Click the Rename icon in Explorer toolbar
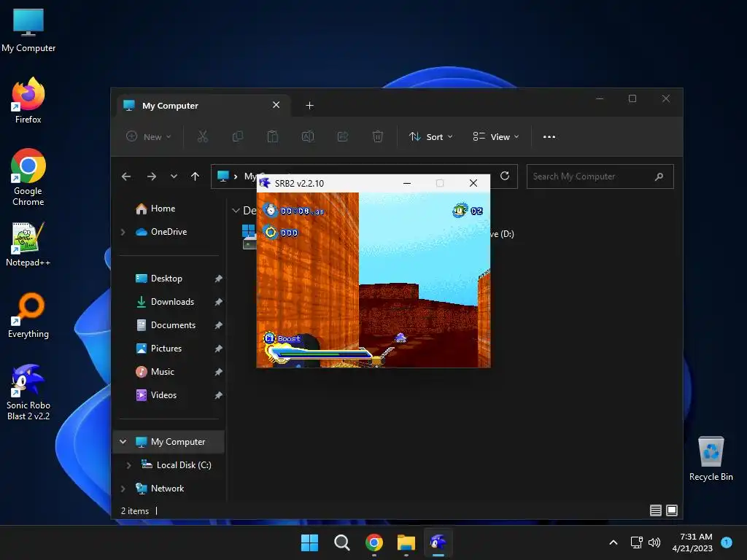This screenshot has width=747, height=560. pyautogui.click(x=308, y=136)
